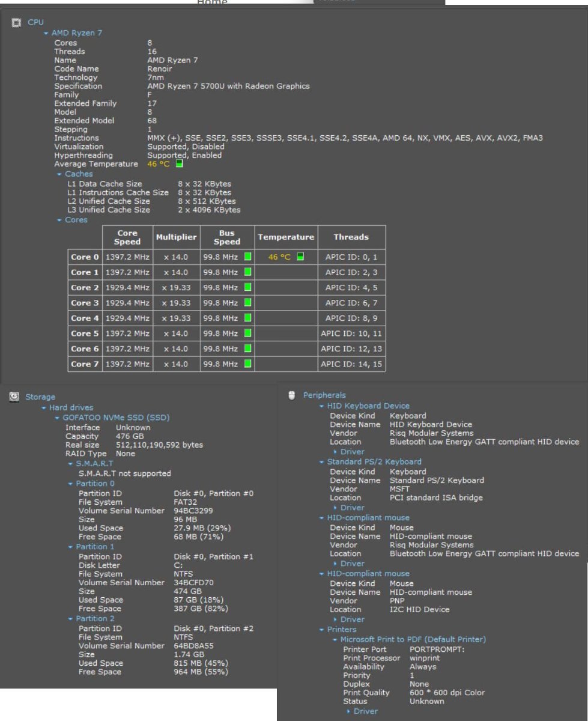This screenshot has height=721, width=588.
Task: Click the Multiplier column header
Action: (177, 237)
